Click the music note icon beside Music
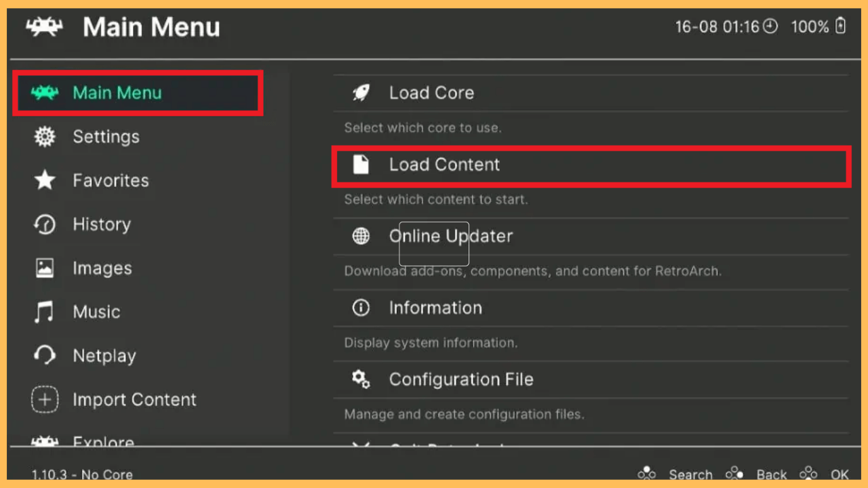868x488 pixels. point(44,312)
